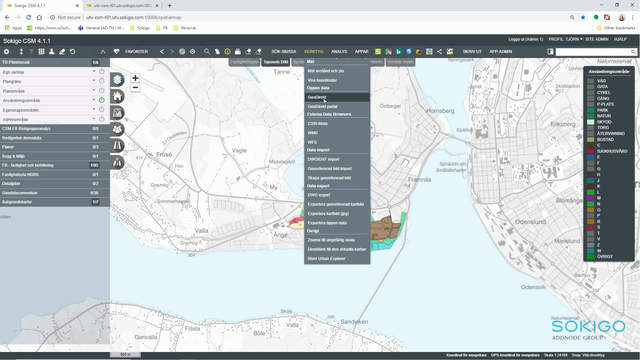Open the Egenskapsområden layer dropdown arrow
Image resolution: width=640 pixels, height=360 pixels.
click(x=94, y=109)
